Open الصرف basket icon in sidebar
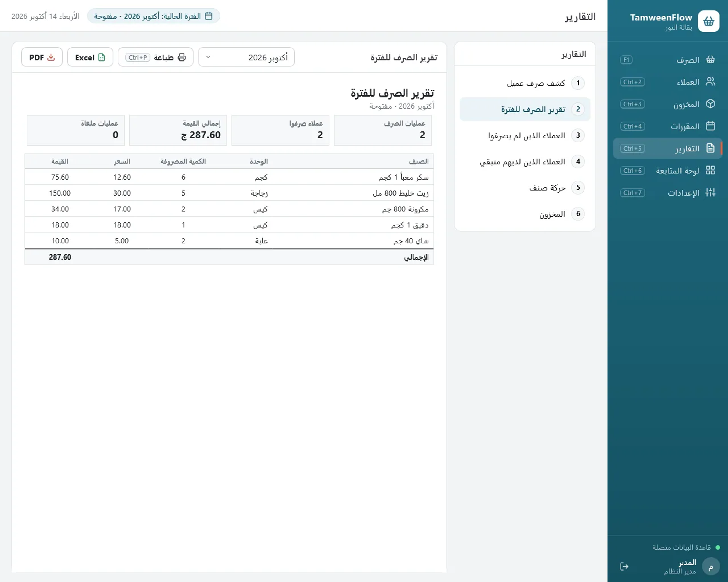 coord(710,60)
